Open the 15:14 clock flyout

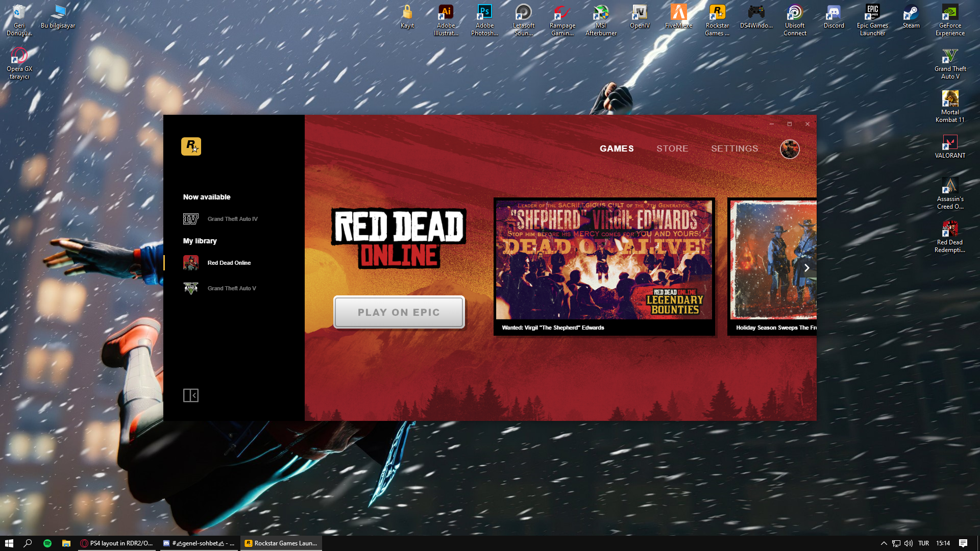tap(943, 543)
